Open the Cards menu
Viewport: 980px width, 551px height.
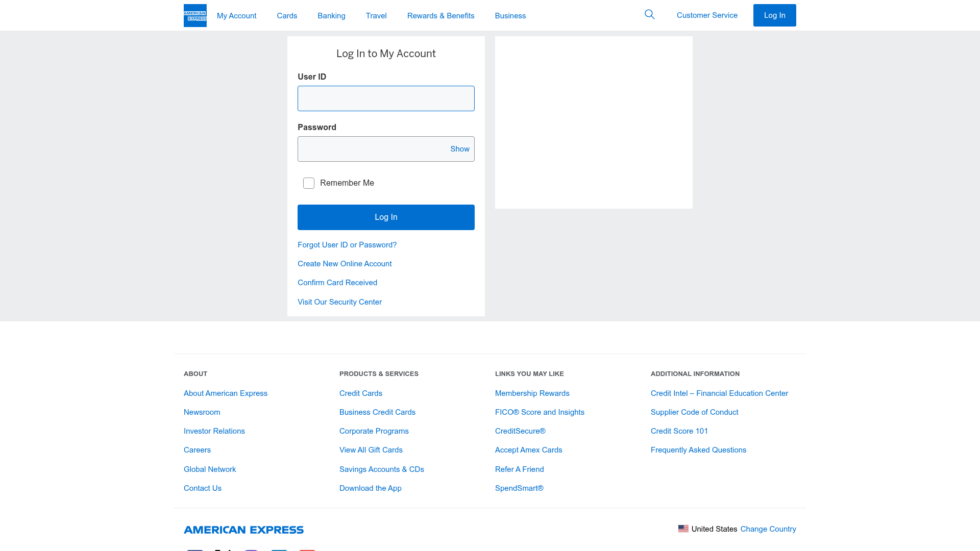click(x=287, y=16)
